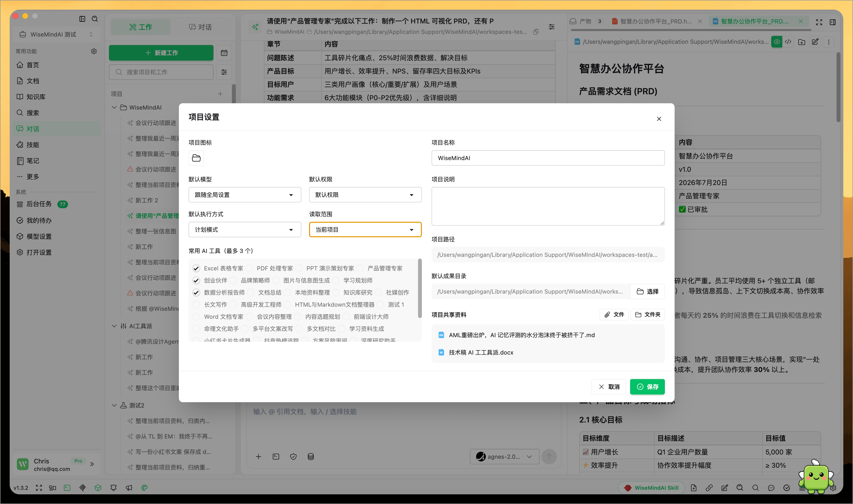The height and width of the screenshot is (504, 853).
Task: Click the 项目说明 text area
Action: (x=548, y=206)
